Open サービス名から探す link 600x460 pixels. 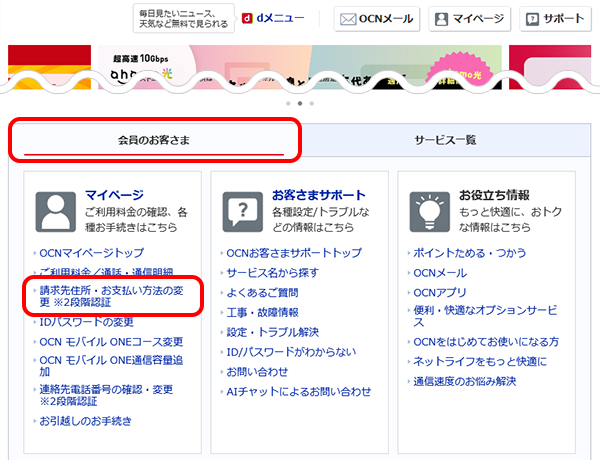pyautogui.click(x=272, y=273)
